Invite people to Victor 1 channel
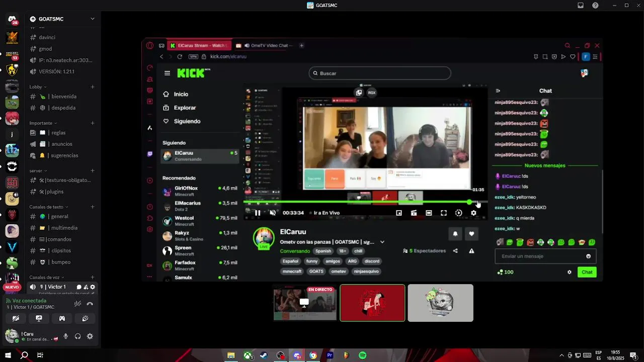The height and width of the screenshot is (362, 644). [x=86, y=287]
